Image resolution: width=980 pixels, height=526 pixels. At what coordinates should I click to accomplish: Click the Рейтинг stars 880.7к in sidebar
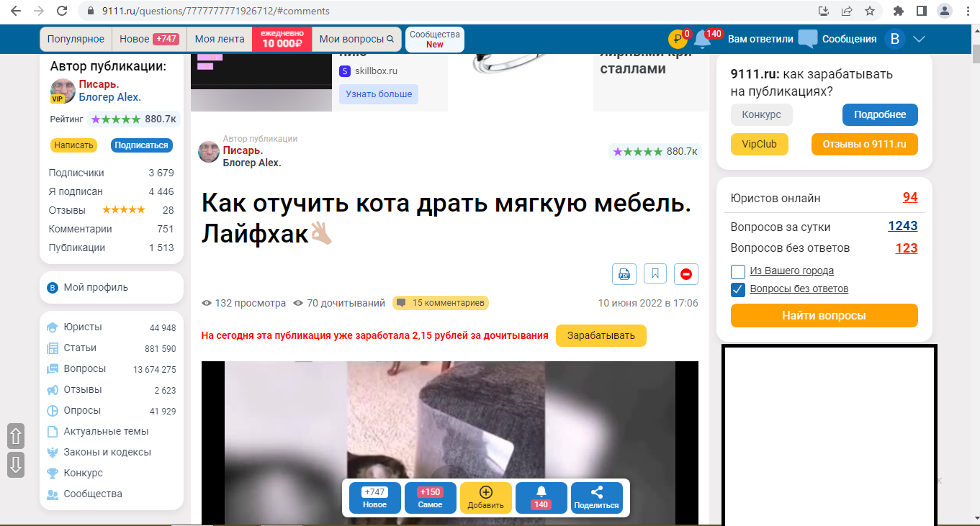tap(134, 119)
